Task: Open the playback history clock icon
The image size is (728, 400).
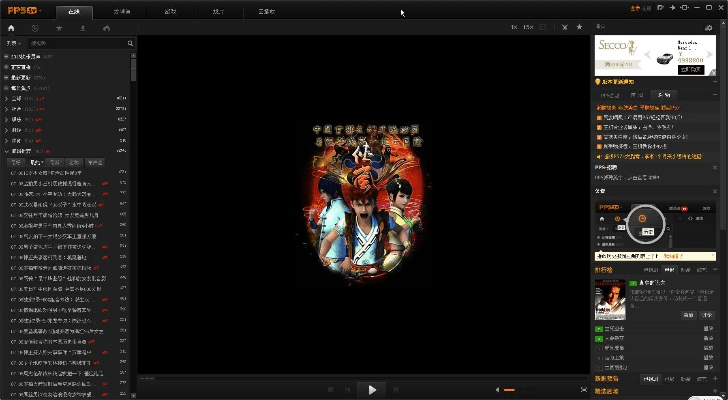Action: (x=35, y=28)
